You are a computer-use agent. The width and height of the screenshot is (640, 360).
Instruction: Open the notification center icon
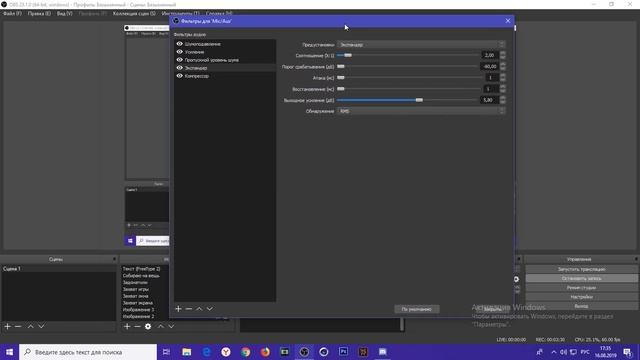pyautogui.click(x=628, y=352)
